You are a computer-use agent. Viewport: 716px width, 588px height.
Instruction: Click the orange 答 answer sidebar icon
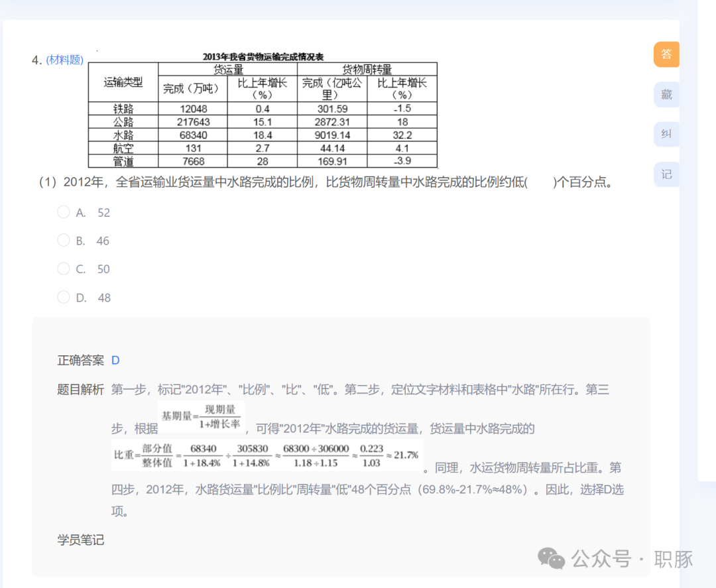click(x=666, y=54)
